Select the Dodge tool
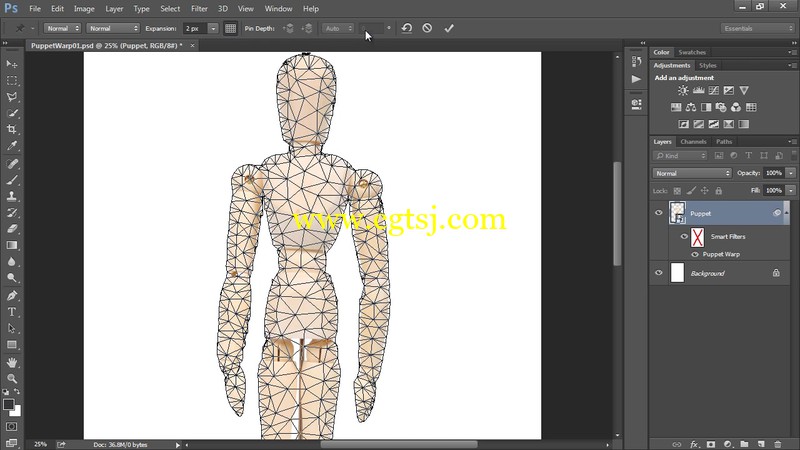800x450 pixels. (12, 278)
